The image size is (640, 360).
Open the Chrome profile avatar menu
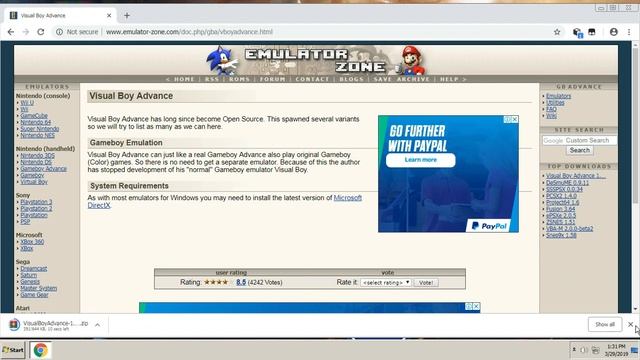(x=613, y=32)
